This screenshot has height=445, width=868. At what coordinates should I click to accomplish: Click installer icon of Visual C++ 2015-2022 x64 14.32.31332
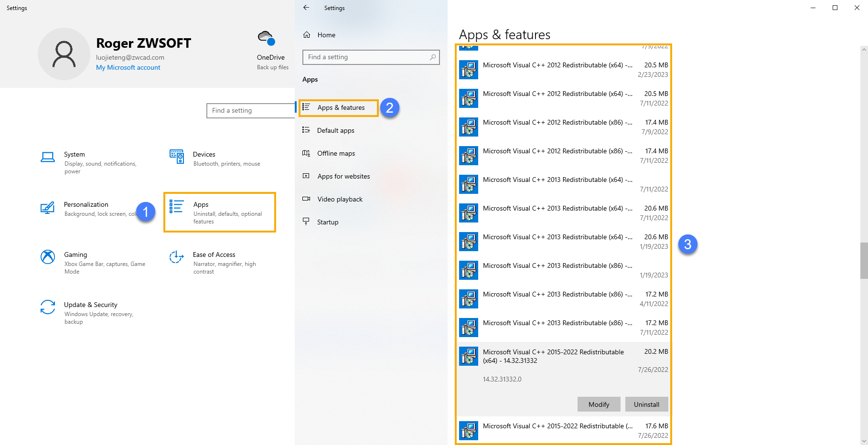[469, 356]
